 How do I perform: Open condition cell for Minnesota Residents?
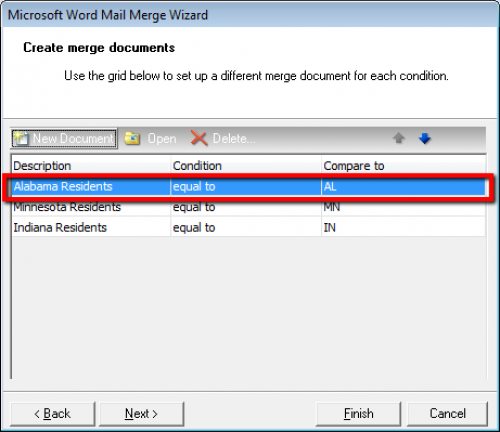click(x=246, y=207)
